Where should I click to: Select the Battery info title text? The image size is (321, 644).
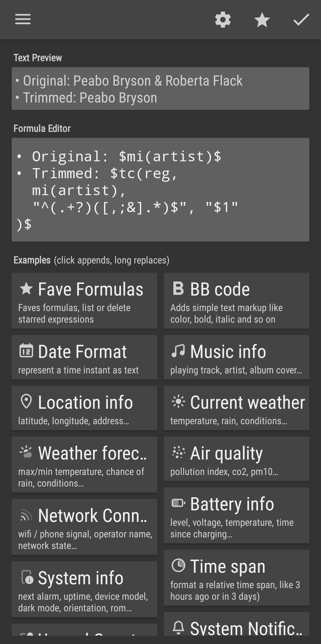tap(232, 504)
